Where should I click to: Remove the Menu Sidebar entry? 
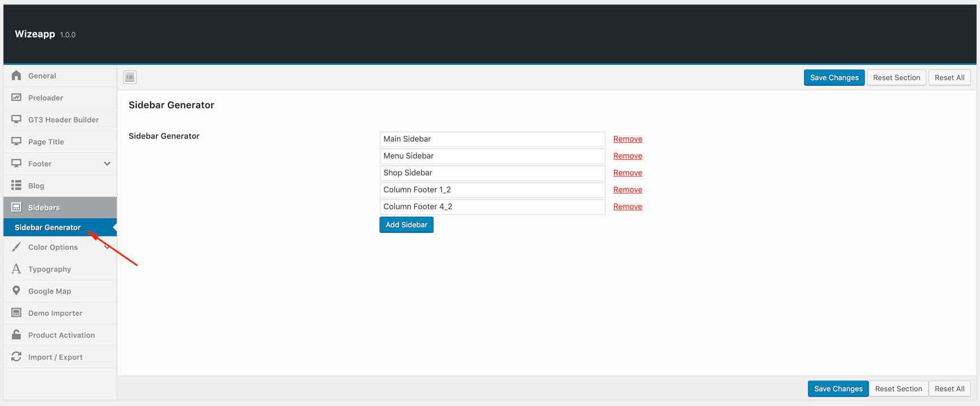628,156
